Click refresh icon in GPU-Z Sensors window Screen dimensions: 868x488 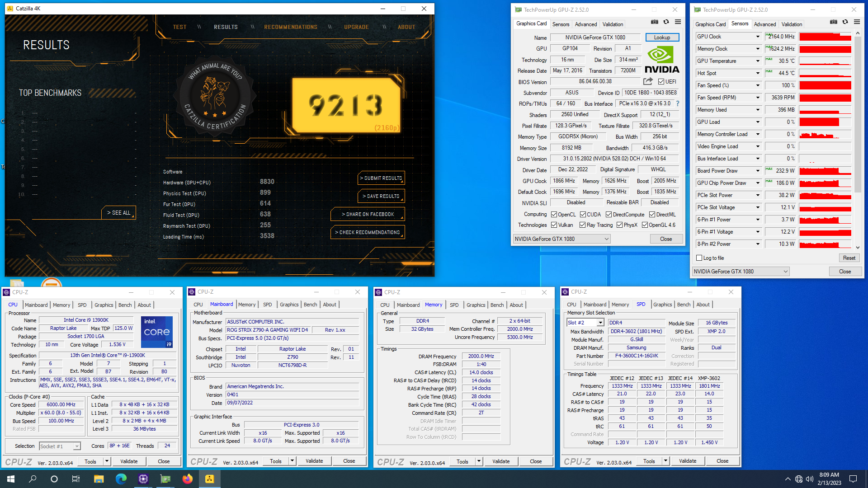pos(845,22)
